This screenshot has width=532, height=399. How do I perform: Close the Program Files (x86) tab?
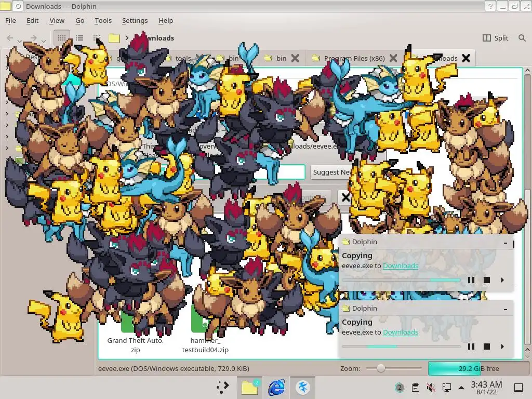[393, 58]
